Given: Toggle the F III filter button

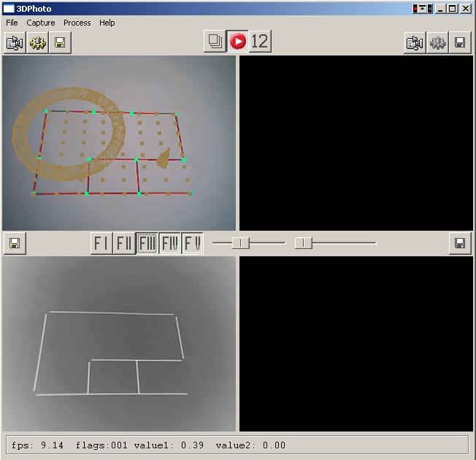Looking at the screenshot, I should pos(147,243).
